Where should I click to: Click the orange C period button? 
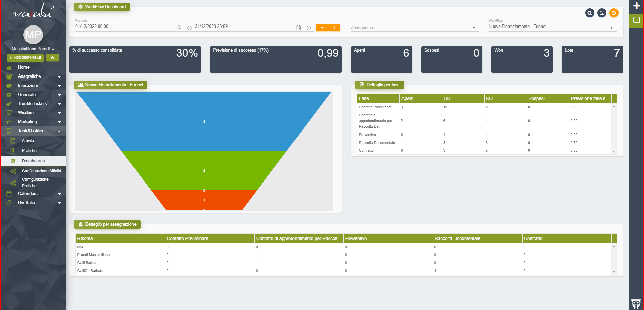pos(334,28)
